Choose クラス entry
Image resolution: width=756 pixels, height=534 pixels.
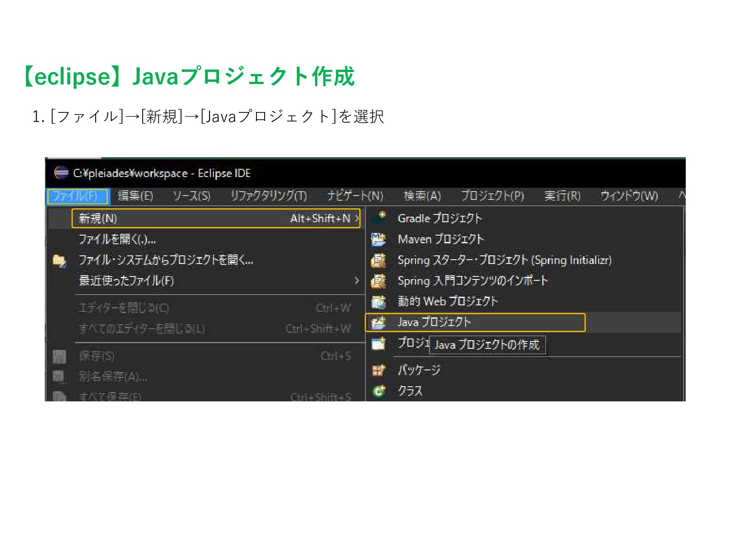[410, 391]
